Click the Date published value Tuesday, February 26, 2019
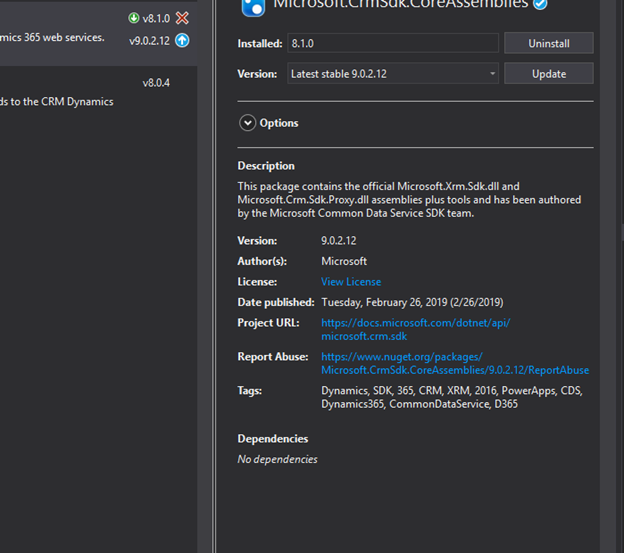The height and width of the screenshot is (553, 624). tap(412, 302)
